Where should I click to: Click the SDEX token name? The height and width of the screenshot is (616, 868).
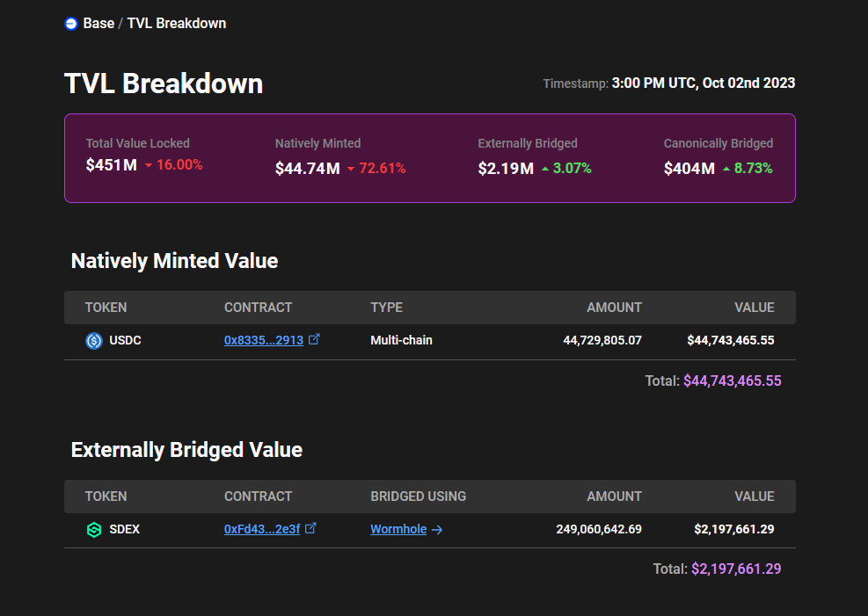[125, 529]
